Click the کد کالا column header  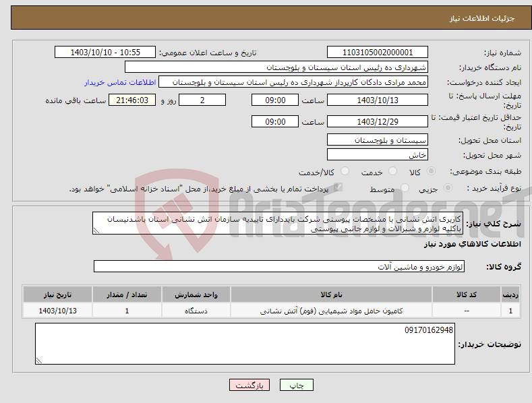[x=467, y=294]
